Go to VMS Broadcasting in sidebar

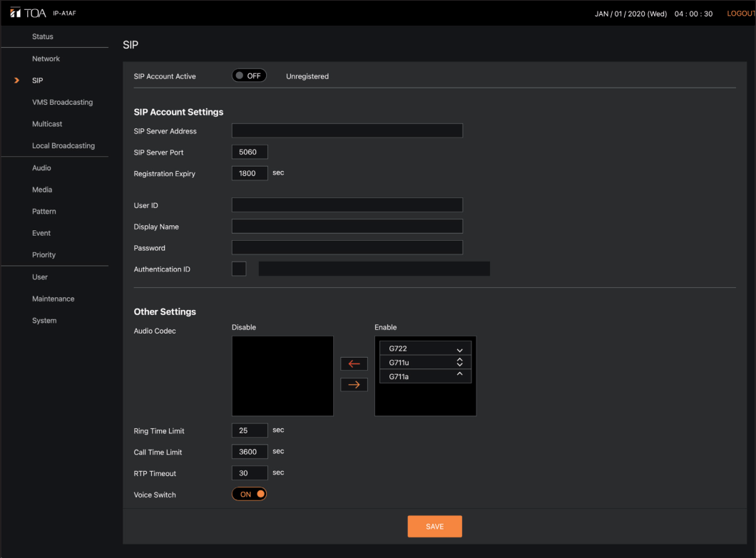pos(62,102)
